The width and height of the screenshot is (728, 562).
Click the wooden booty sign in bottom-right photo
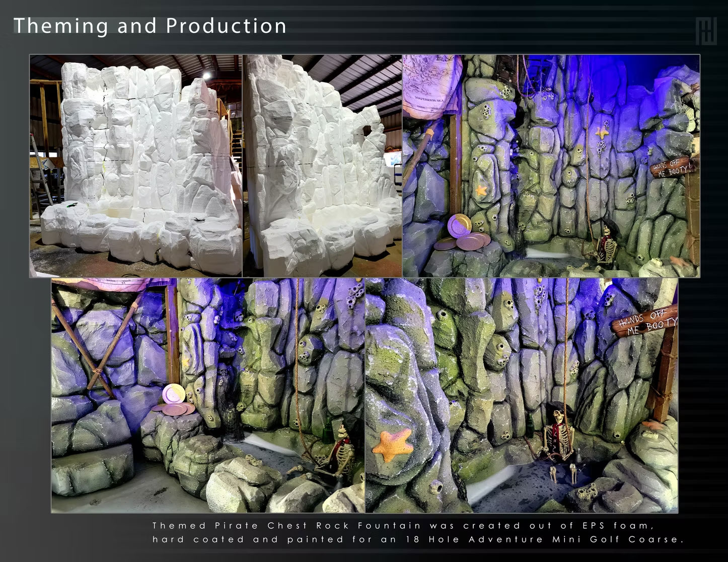646,326
